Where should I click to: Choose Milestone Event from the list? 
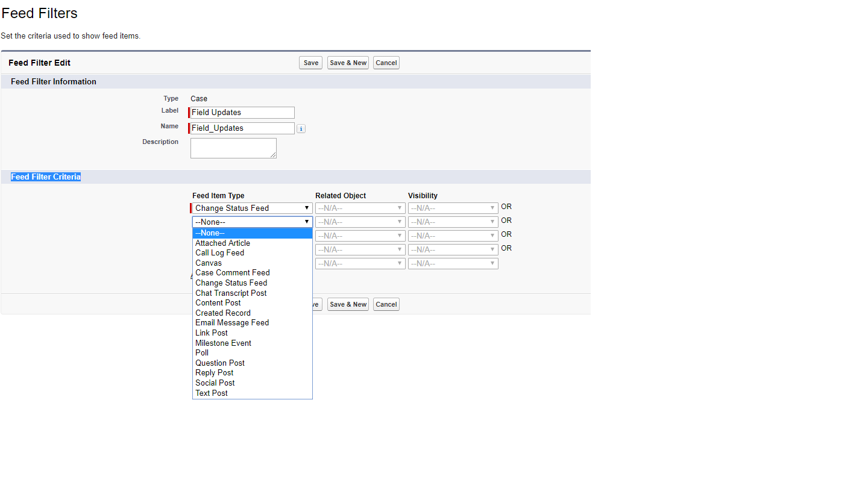click(223, 343)
